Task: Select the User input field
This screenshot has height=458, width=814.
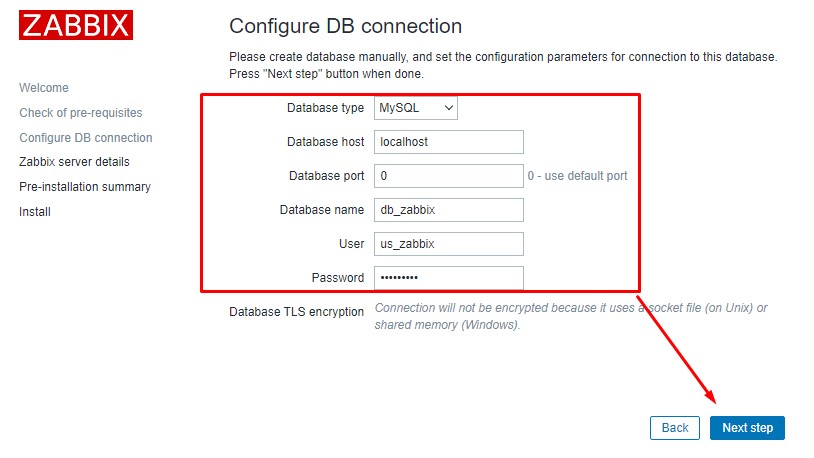Action: pos(448,244)
